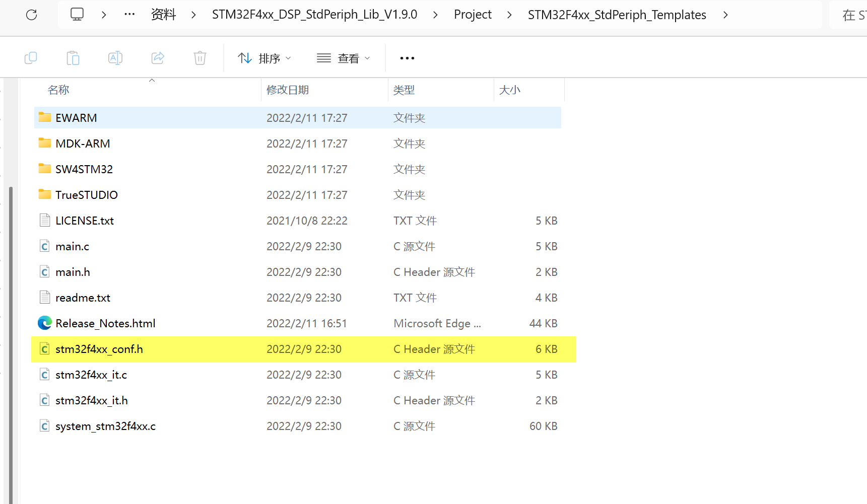Sort by the 大小 column header
This screenshot has height=504, width=867.
pyautogui.click(x=510, y=90)
